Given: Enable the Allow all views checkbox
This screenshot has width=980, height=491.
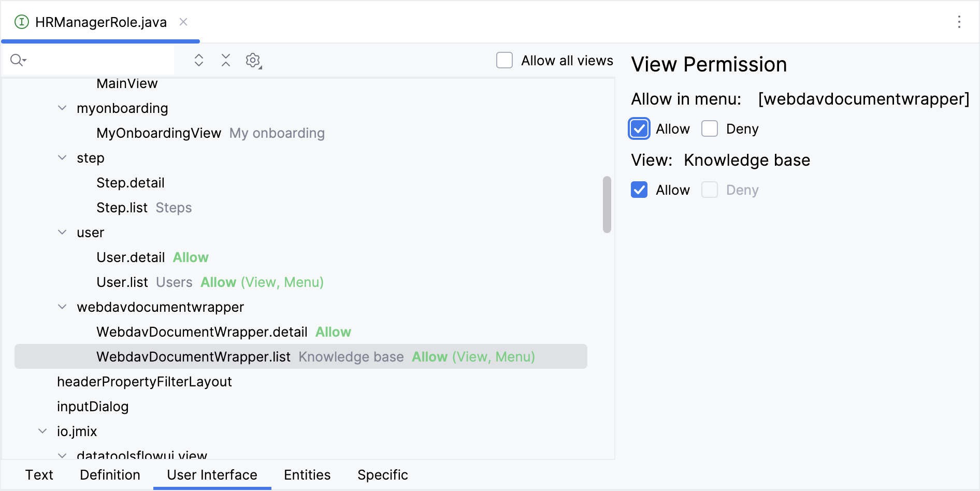Looking at the screenshot, I should (505, 60).
